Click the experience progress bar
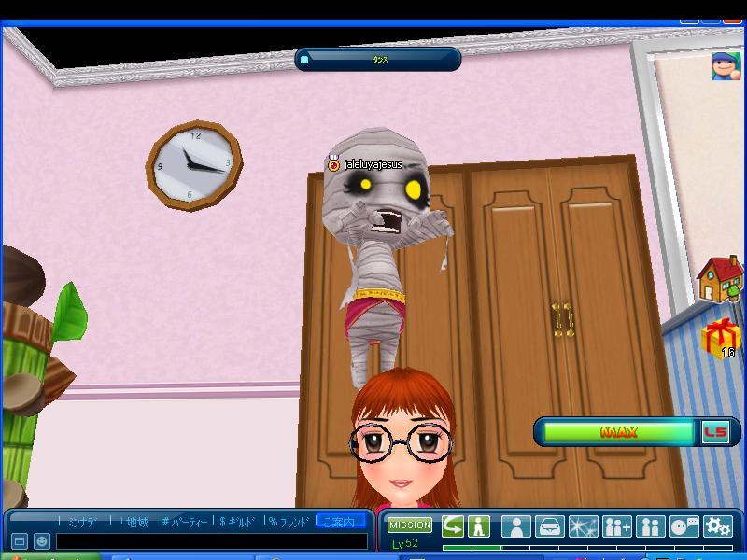The height and width of the screenshot is (560, 747). pos(587,548)
